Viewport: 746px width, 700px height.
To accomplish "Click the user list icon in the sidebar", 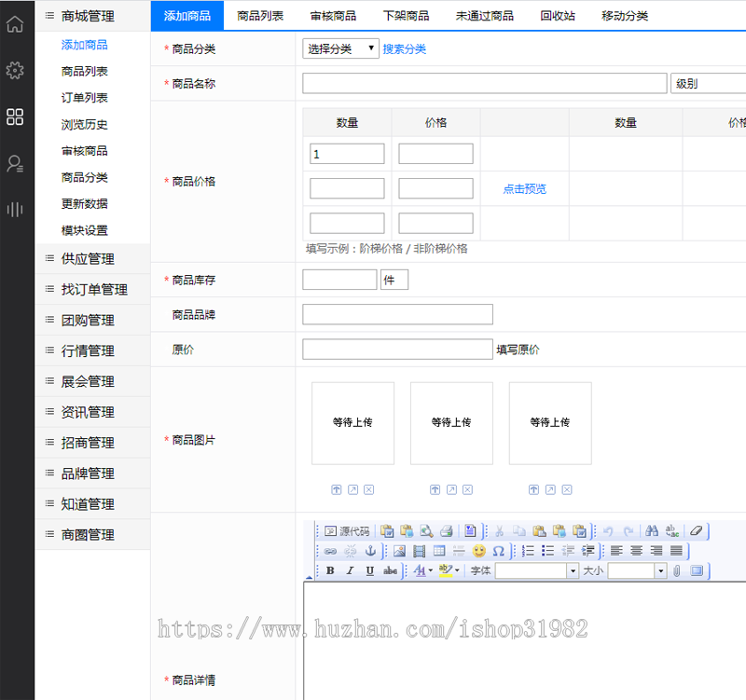I will point(15,164).
